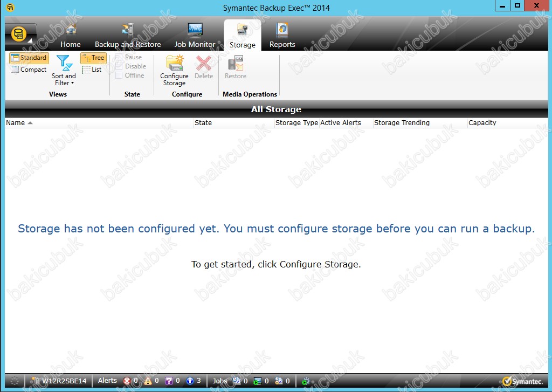Screen dimensions: 552x392
Task: Click the Home tab house icon
Action: tap(71, 30)
